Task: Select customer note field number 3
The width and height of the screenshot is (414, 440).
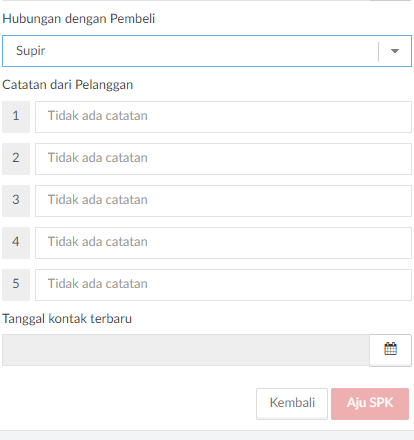Action: pos(223,201)
